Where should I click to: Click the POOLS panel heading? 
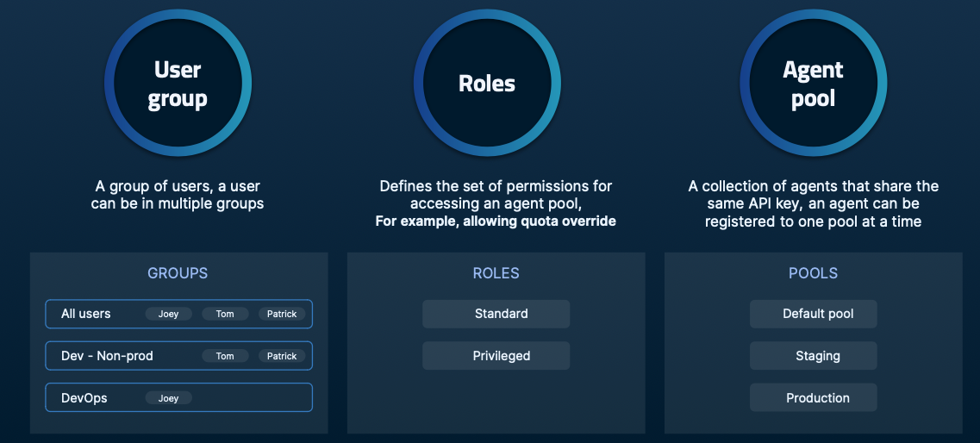[x=813, y=273]
